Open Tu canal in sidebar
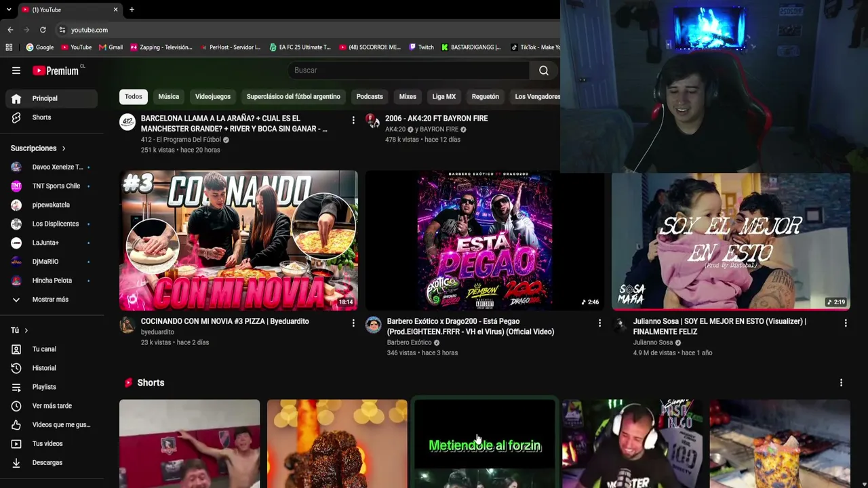The height and width of the screenshot is (488, 868). point(52,349)
